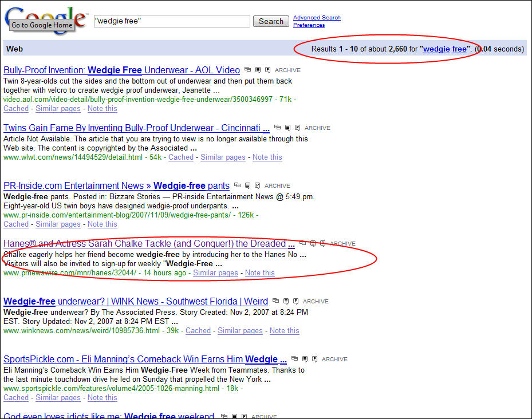Click the lined note bubble icon beside PR-Inside.com result
The height and width of the screenshot is (419, 532).
click(x=248, y=185)
